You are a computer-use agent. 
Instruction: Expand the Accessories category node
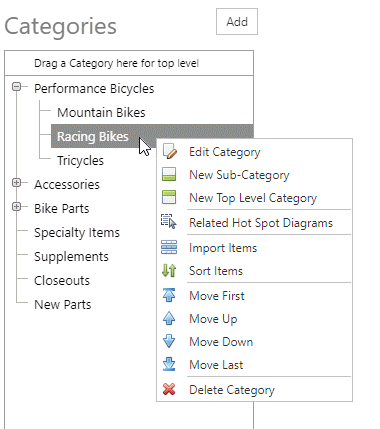16,183
